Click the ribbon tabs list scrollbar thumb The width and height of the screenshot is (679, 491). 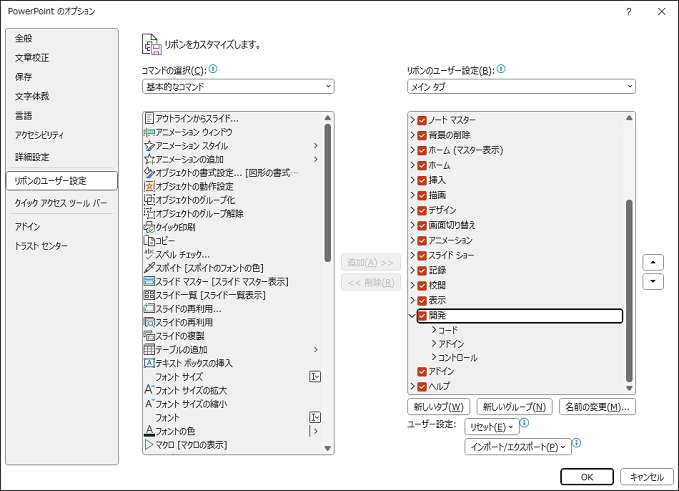pyautogui.click(x=629, y=291)
